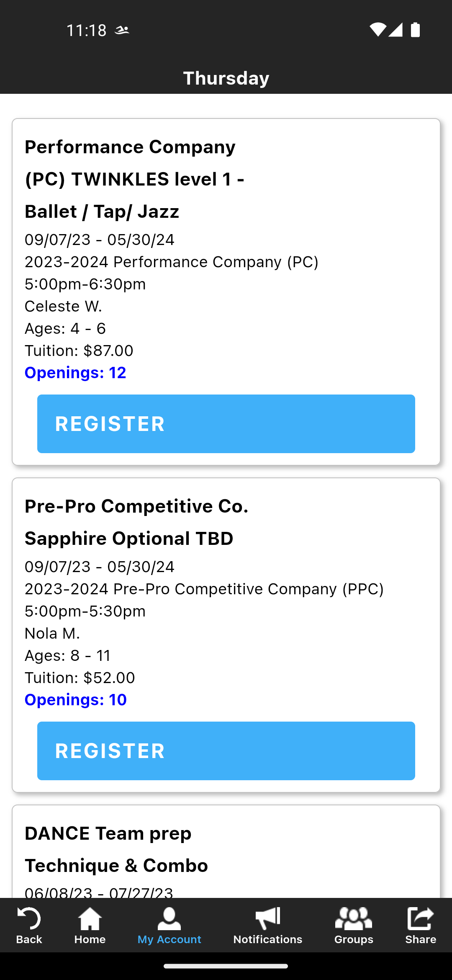Tap the Thursday header title
Screen dimensions: 452x980
pos(226,78)
